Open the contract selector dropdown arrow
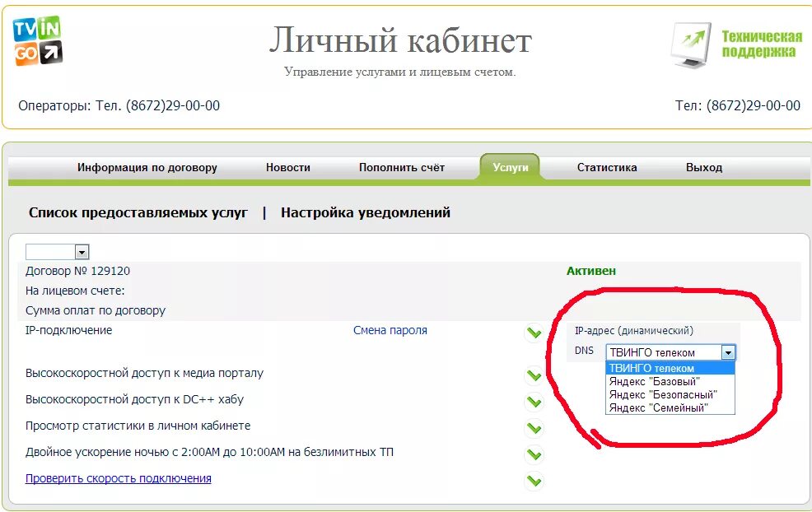Screen dimensions: 812x512 pyautogui.click(x=82, y=252)
